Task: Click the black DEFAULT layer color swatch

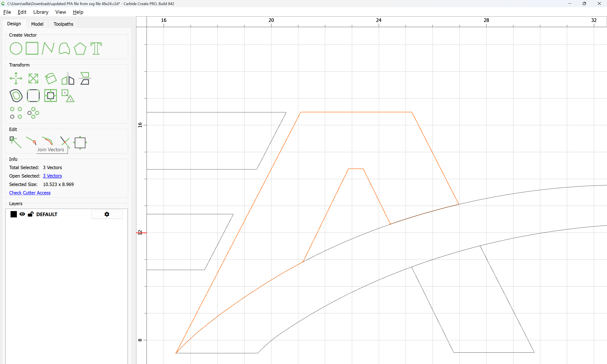Action: [14, 214]
